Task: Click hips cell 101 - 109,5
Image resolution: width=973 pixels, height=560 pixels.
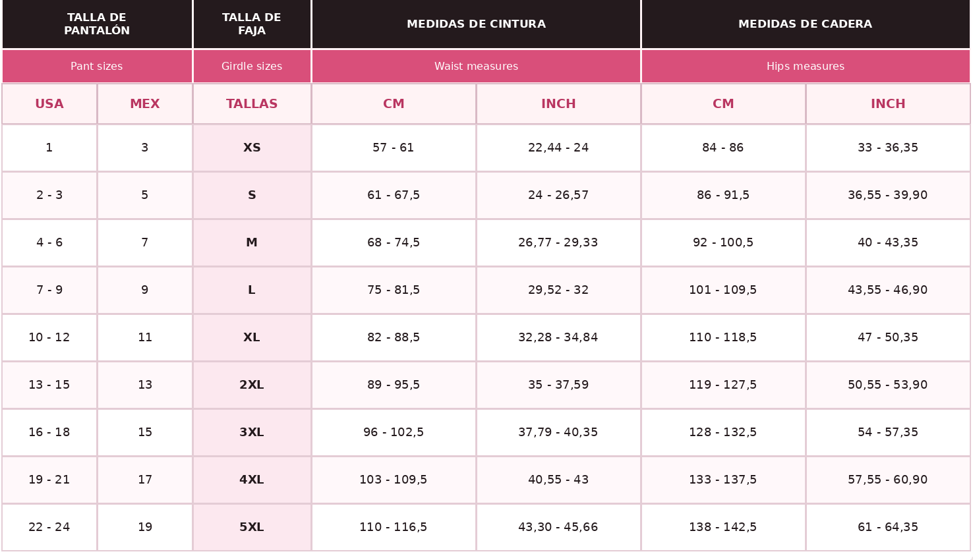Action: tap(723, 291)
